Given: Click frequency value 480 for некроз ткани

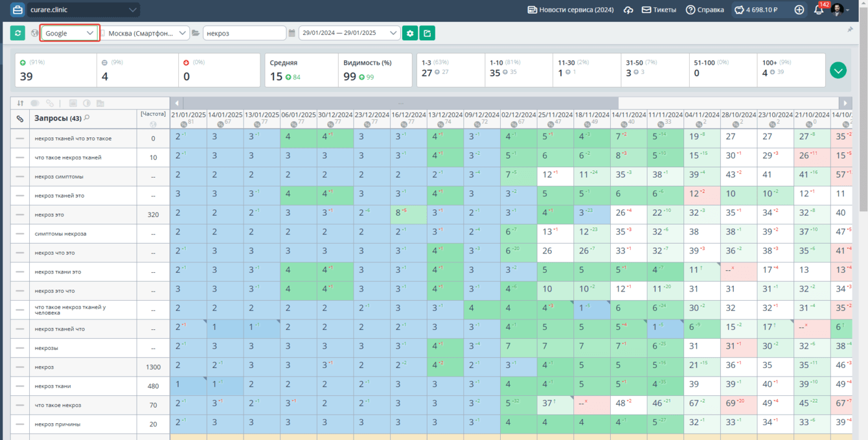Looking at the screenshot, I should [x=153, y=386].
